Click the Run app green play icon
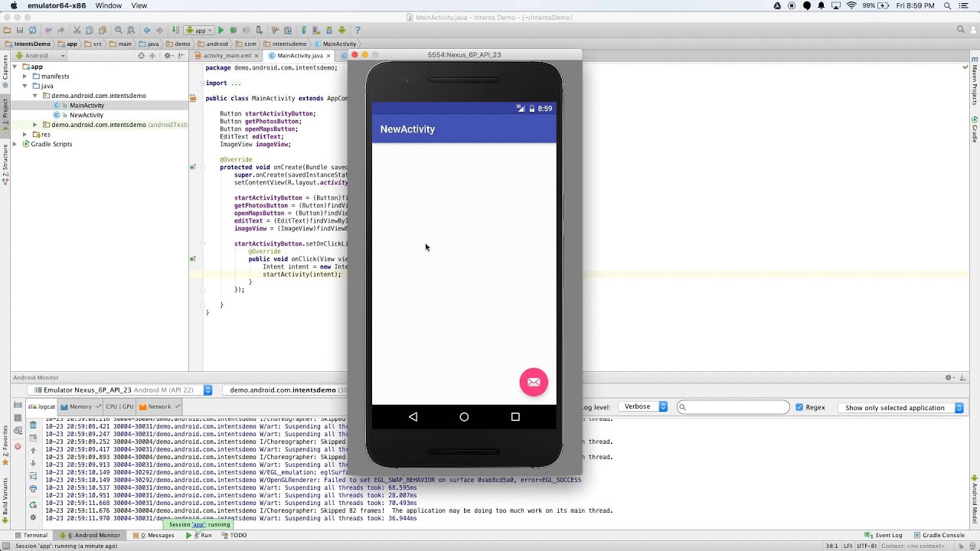This screenshot has width=980, height=551. coord(220,31)
